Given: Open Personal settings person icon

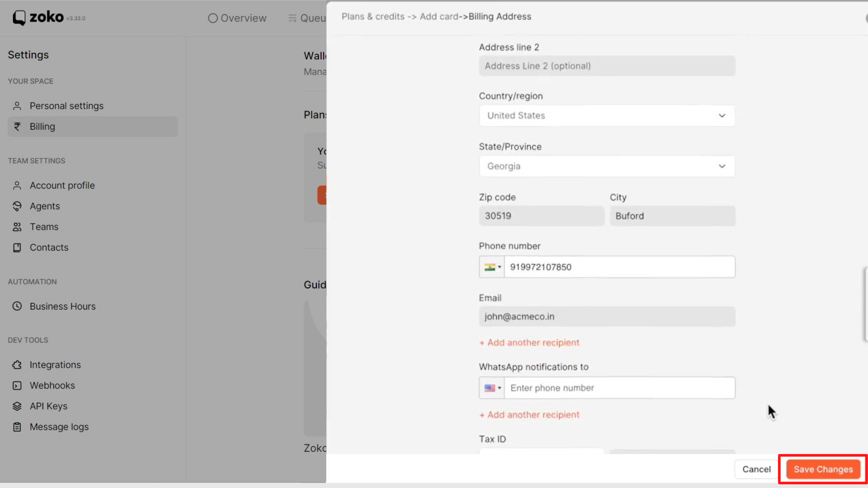Looking at the screenshot, I should [x=17, y=106].
